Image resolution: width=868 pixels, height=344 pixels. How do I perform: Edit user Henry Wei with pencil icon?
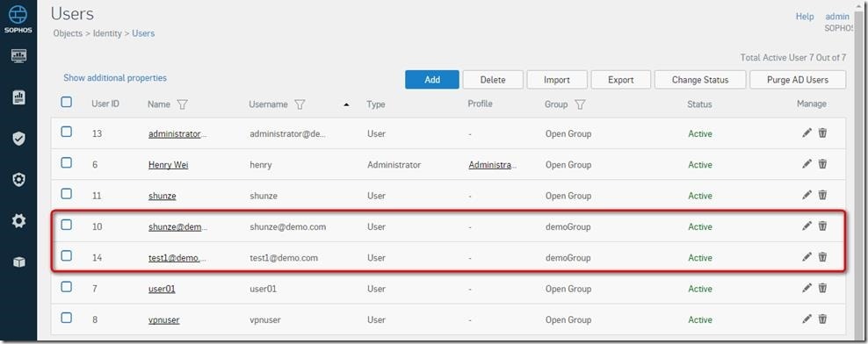[x=807, y=164]
